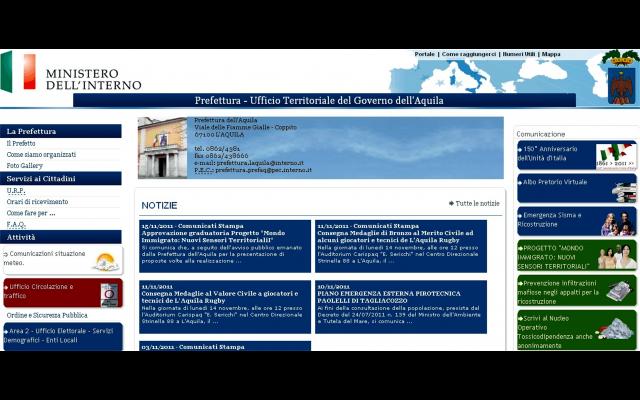Visit the Foto Gallery page
640x400 pixels.
coord(24,166)
